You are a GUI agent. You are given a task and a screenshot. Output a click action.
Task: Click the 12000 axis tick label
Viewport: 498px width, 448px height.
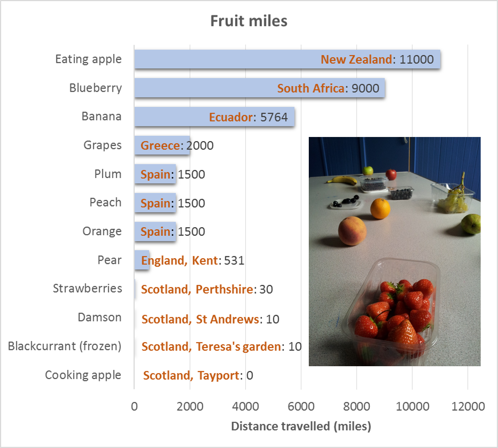click(x=468, y=406)
